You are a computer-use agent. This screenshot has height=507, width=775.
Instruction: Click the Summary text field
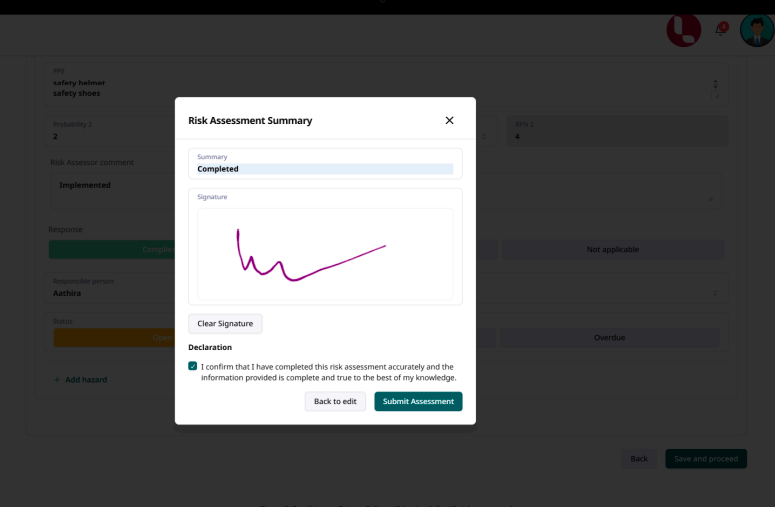(325, 169)
